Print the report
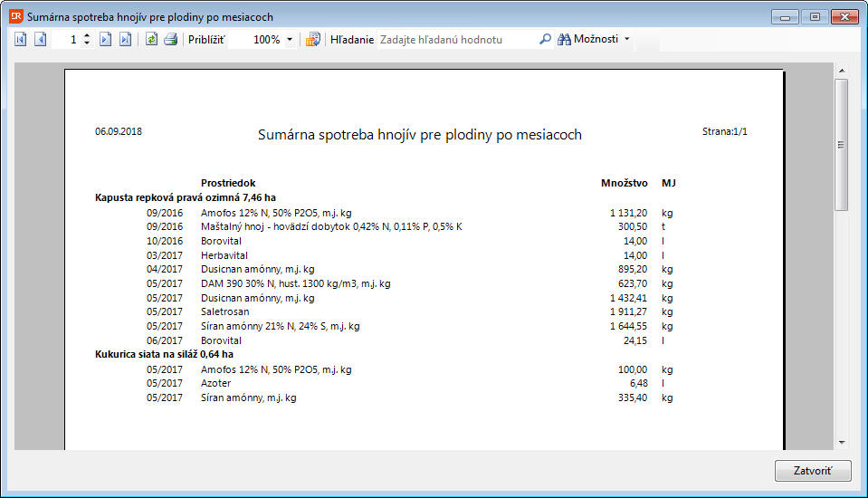Viewport: 868px width, 498px height. (x=170, y=39)
